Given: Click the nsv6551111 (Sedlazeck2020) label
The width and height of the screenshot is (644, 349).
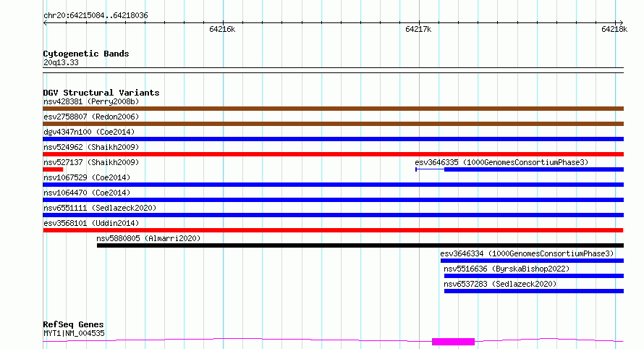Looking at the screenshot, I should (100, 208).
